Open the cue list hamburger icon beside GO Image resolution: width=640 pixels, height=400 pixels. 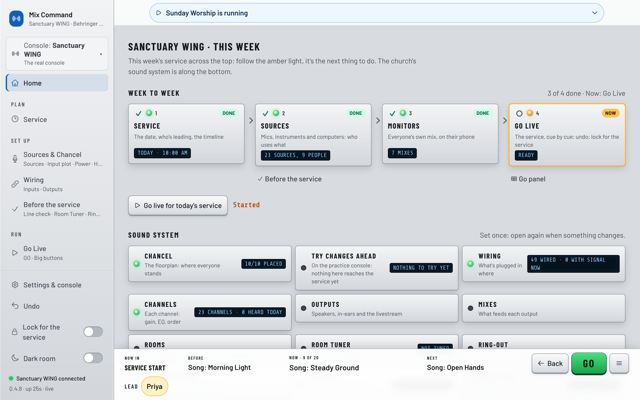(x=619, y=363)
